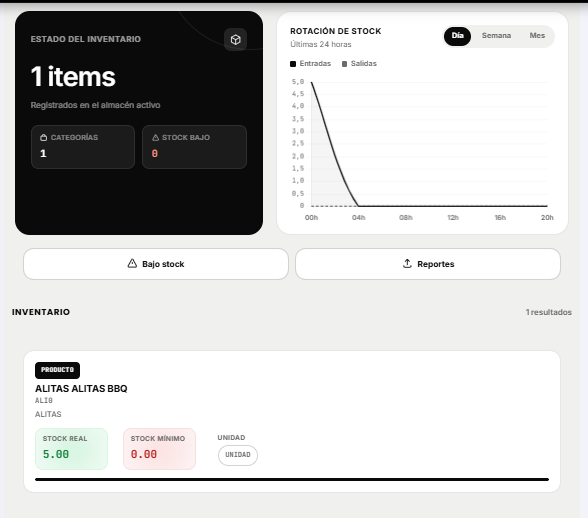Click the bag icon beside CATEGORÍAS

pyautogui.click(x=44, y=138)
